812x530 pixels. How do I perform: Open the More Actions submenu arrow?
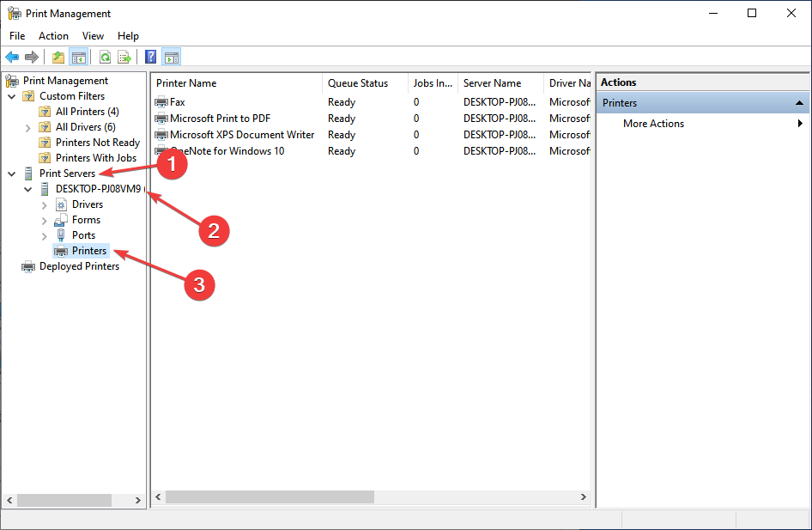[800, 124]
